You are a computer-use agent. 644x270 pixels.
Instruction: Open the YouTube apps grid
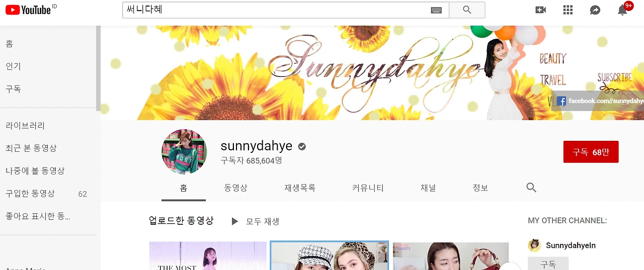pos(568,10)
